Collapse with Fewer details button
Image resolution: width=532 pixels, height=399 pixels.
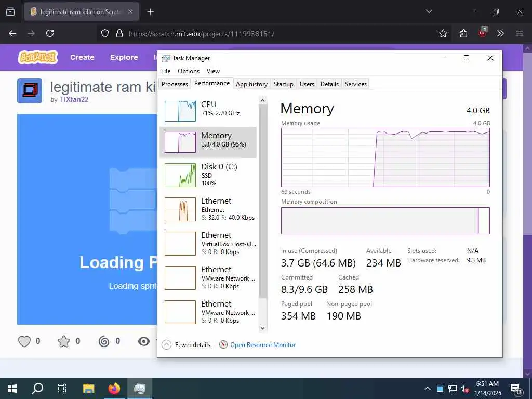[187, 345]
